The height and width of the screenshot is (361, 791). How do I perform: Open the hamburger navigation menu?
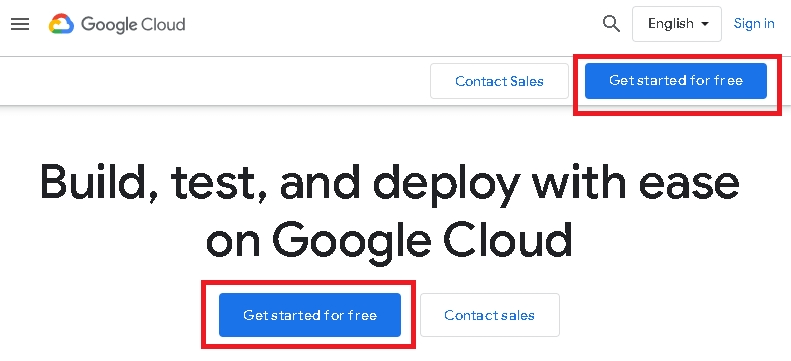(x=20, y=24)
